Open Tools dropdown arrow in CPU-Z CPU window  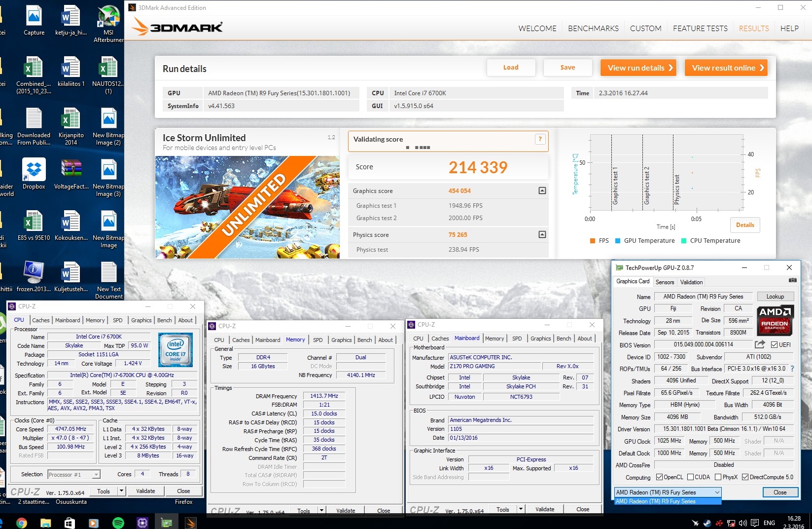click(x=121, y=491)
